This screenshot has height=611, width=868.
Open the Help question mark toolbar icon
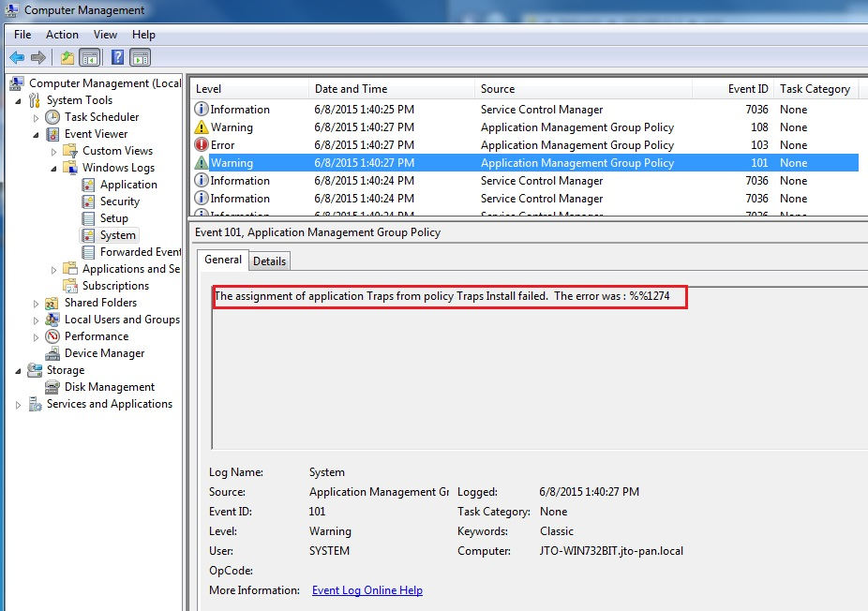click(118, 58)
